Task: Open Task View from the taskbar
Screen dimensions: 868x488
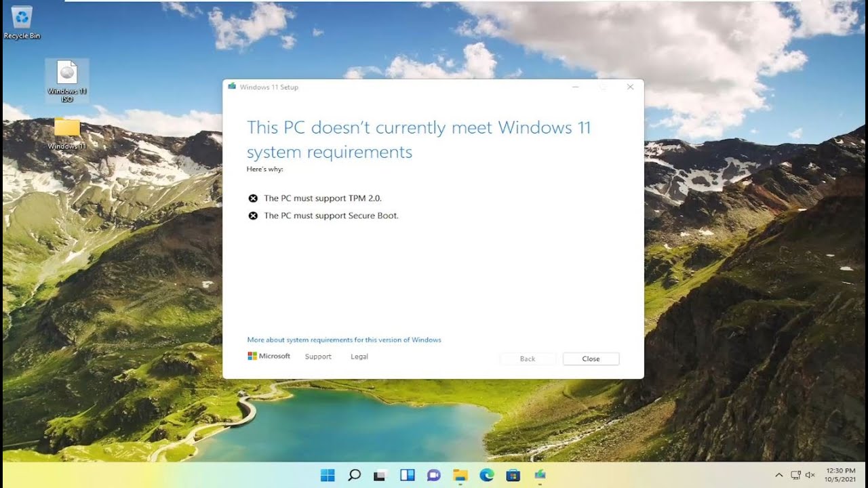Action: 380,475
